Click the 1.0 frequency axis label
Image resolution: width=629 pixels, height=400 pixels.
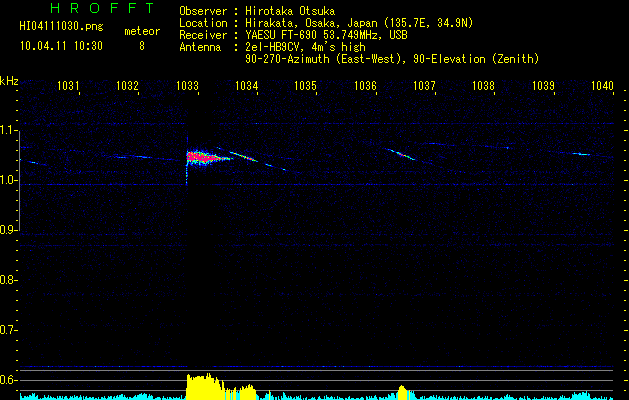pyautogui.click(x=8, y=180)
